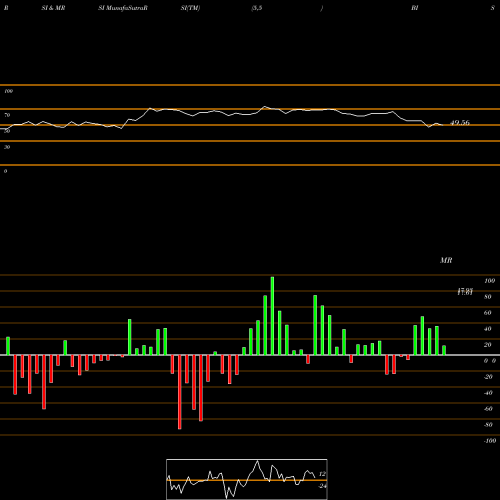Click the 17.81 value beside histogram
The height and width of the screenshot is (500, 500).
click(465, 292)
